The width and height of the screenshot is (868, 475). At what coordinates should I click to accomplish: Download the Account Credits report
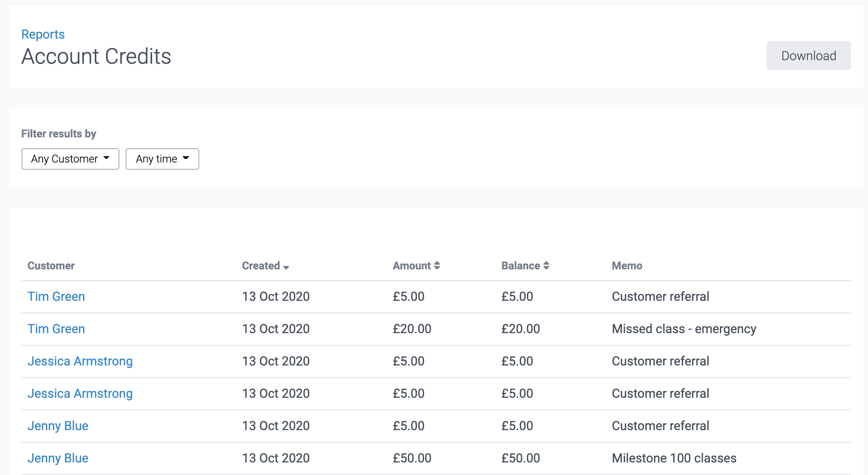[x=808, y=55]
